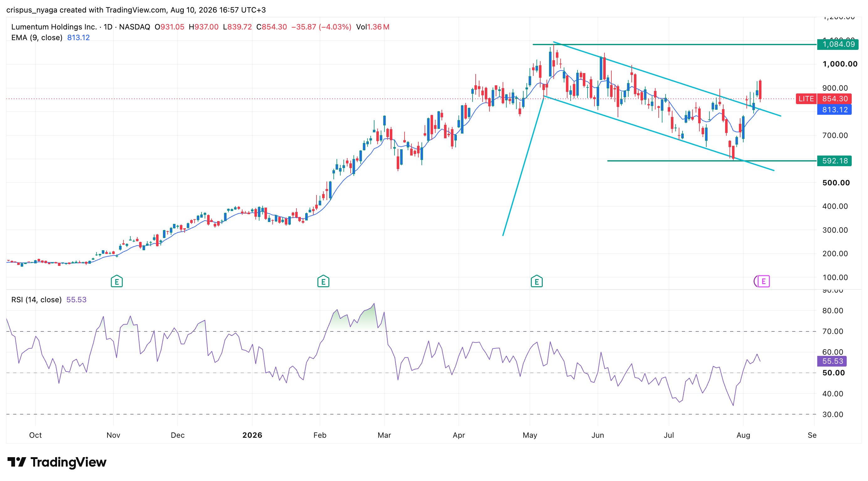Click the 900.00 price axis label
The height and width of the screenshot is (481, 868).
tap(835, 88)
